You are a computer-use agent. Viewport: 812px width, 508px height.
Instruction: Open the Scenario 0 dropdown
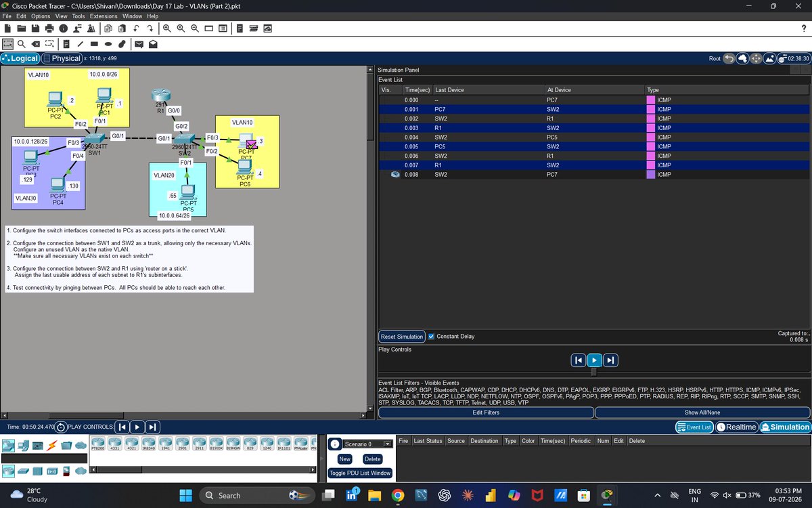[x=367, y=444]
